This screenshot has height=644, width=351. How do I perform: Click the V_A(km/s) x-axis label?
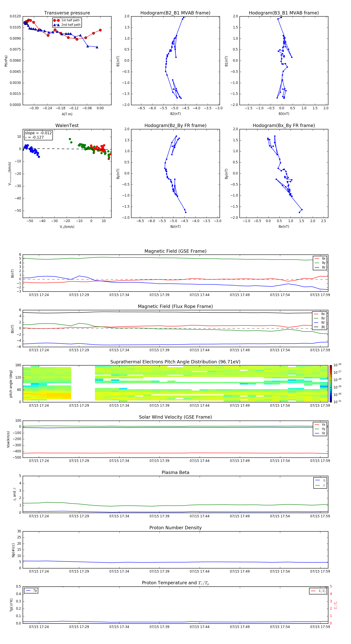click(x=67, y=227)
